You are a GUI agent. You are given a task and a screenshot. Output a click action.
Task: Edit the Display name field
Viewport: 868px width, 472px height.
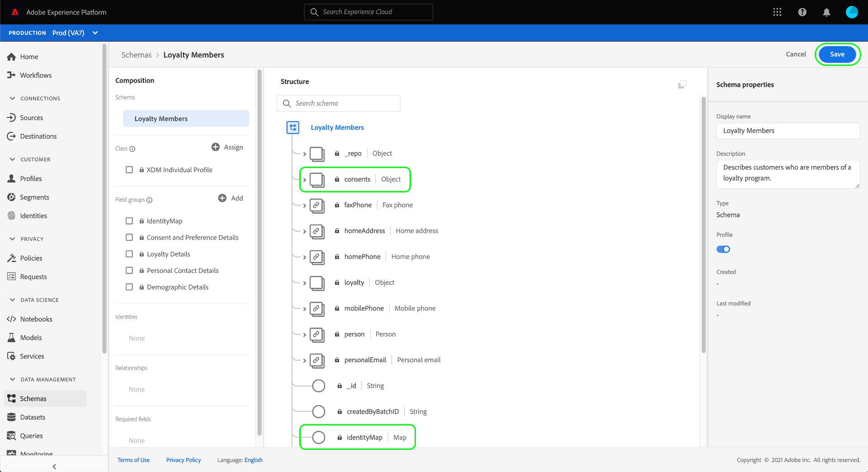pyautogui.click(x=788, y=131)
